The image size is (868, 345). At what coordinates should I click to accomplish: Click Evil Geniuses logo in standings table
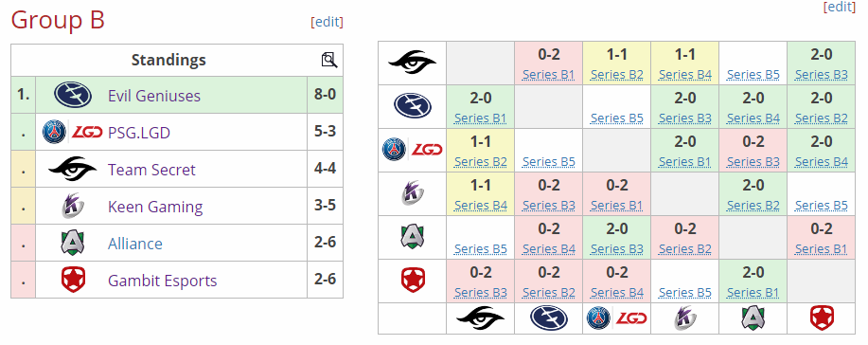[73, 95]
